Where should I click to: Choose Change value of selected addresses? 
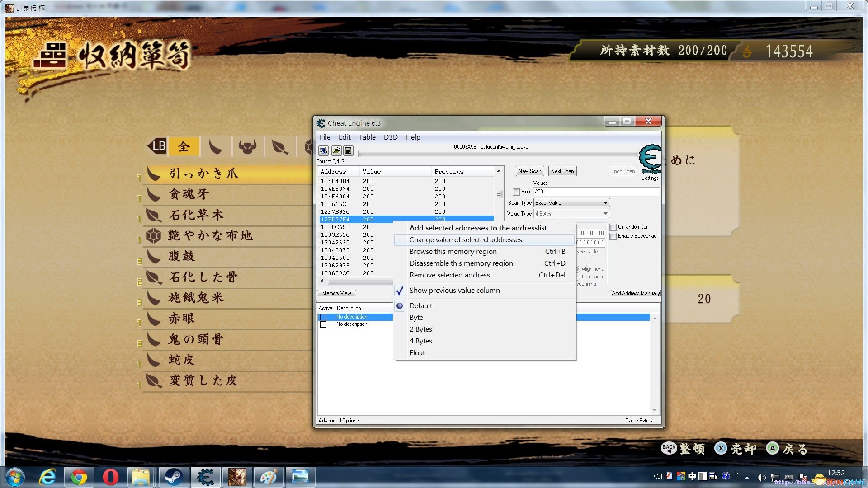(484, 240)
